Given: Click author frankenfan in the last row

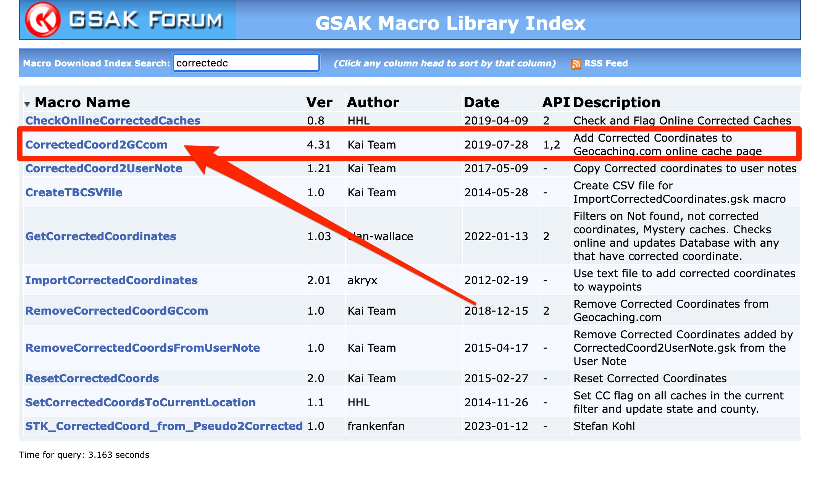Looking at the screenshot, I should tap(376, 426).
